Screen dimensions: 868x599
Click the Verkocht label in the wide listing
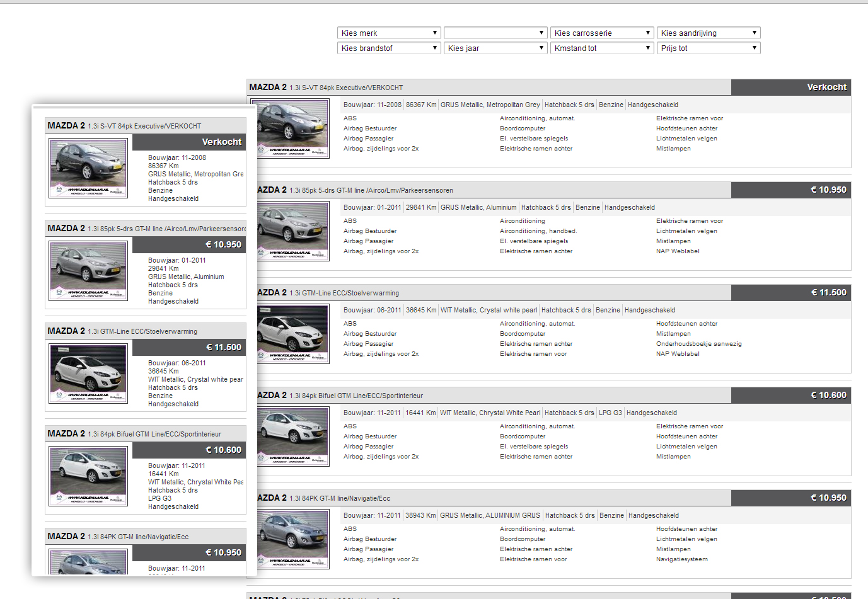(x=826, y=88)
